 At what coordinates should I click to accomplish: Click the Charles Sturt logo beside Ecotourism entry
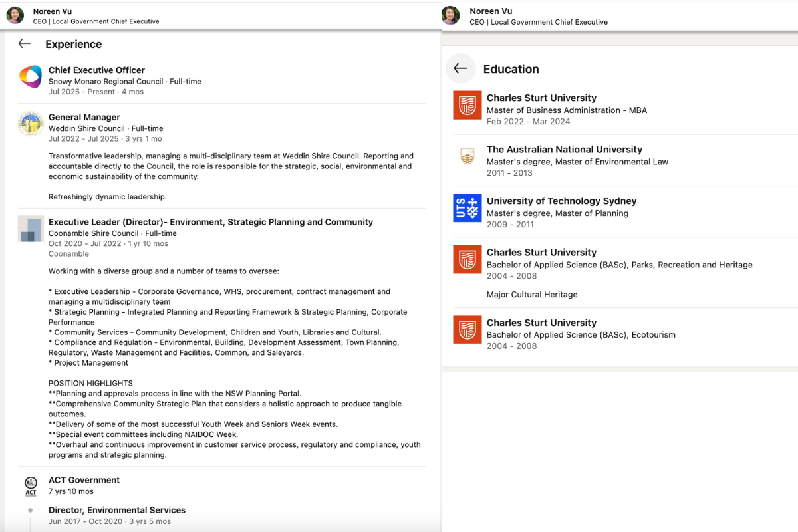pos(467,330)
